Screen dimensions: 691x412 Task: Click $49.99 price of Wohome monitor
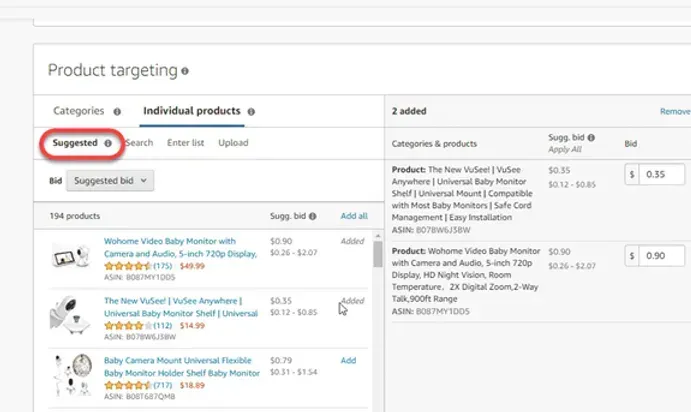[x=192, y=266]
